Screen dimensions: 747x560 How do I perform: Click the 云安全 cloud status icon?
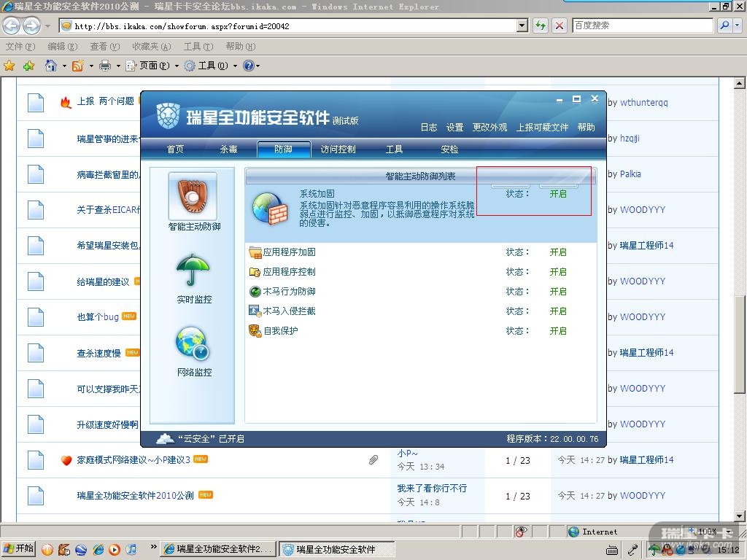click(x=165, y=438)
